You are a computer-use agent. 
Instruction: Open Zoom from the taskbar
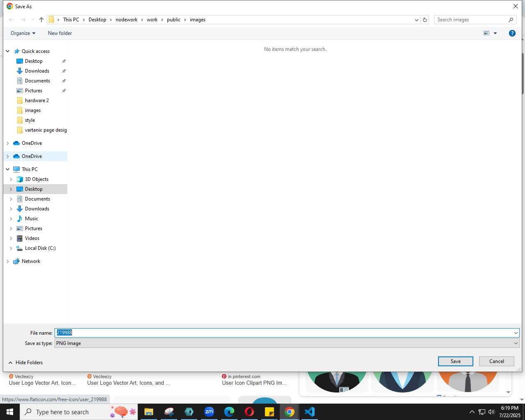point(209,412)
